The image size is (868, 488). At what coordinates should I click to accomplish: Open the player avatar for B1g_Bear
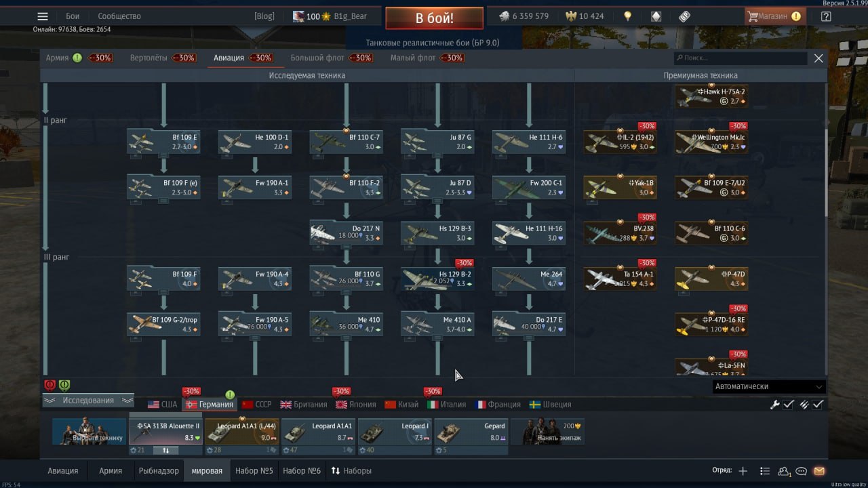298,16
